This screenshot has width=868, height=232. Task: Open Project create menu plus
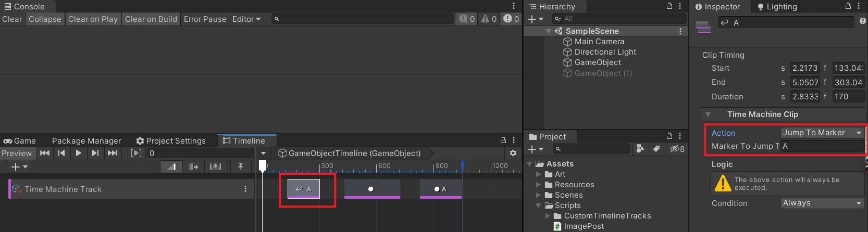coord(536,149)
